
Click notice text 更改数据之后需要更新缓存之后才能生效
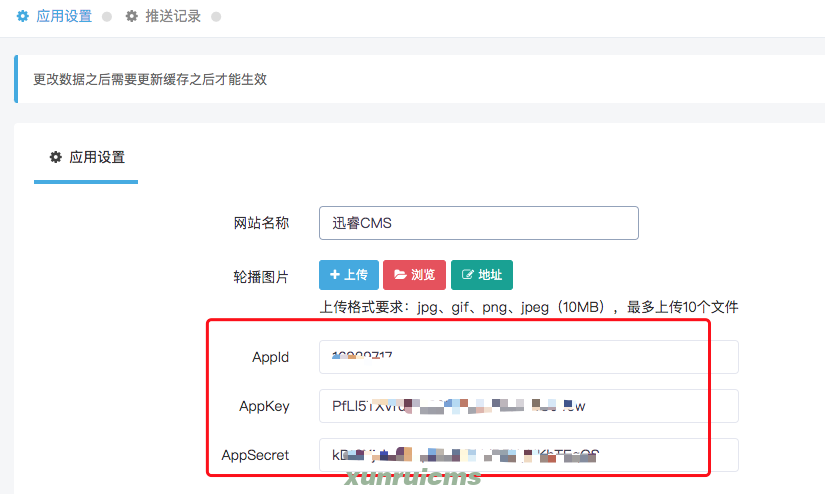(x=150, y=79)
